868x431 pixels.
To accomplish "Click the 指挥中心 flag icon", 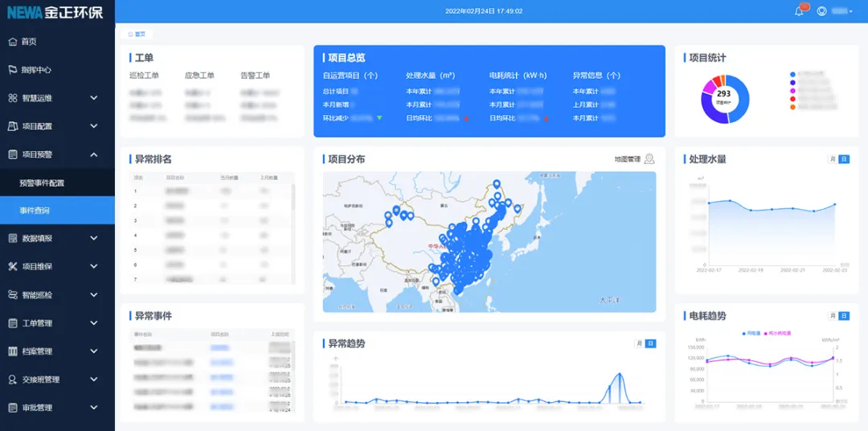I will coord(13,70).
